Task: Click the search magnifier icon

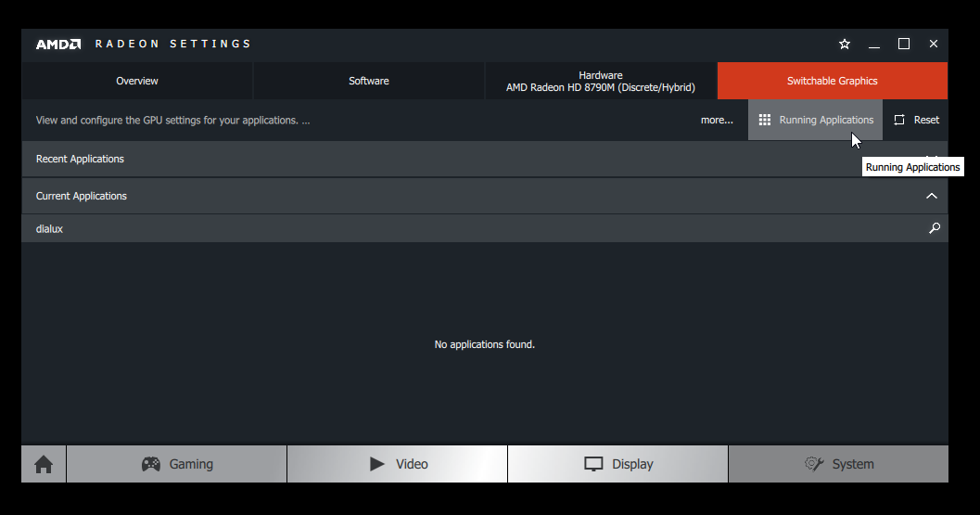Action: [934, 228]
